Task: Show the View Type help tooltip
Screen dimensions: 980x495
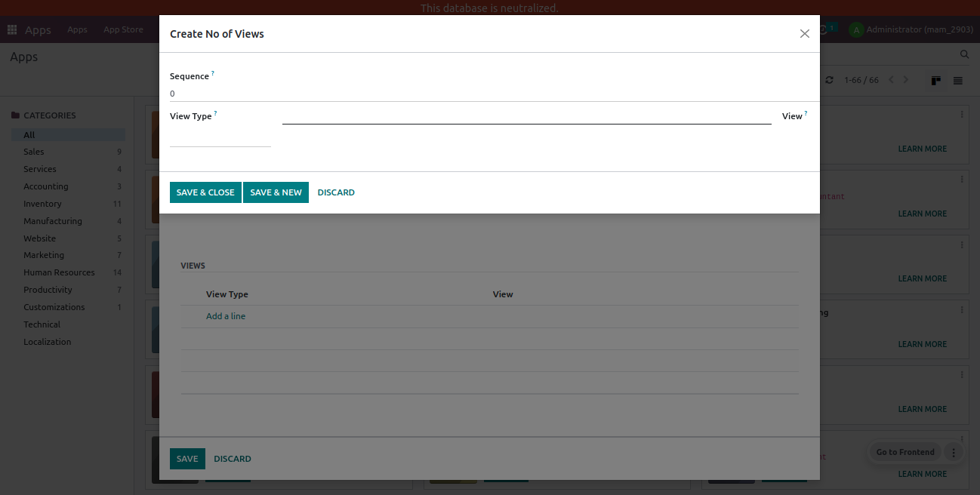Action: (215, 113)
